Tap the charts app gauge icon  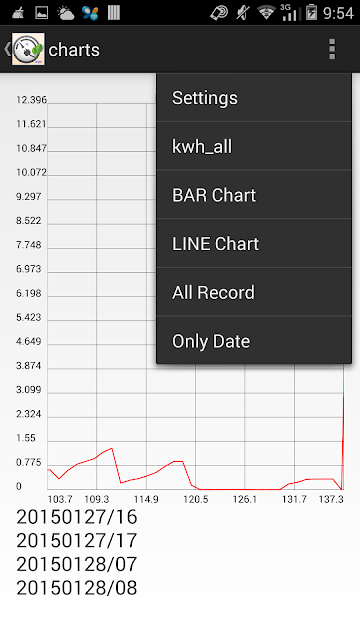point(28,49)
